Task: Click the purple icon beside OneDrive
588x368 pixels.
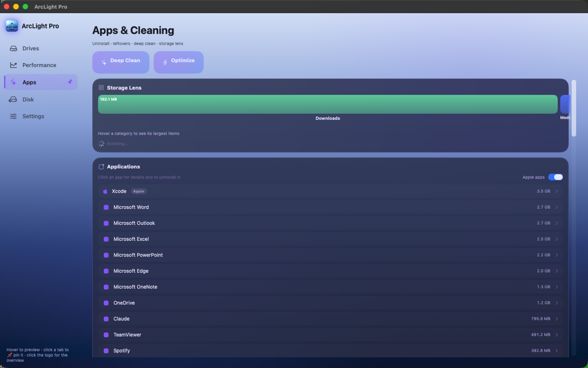Action: tap(106, 303)
